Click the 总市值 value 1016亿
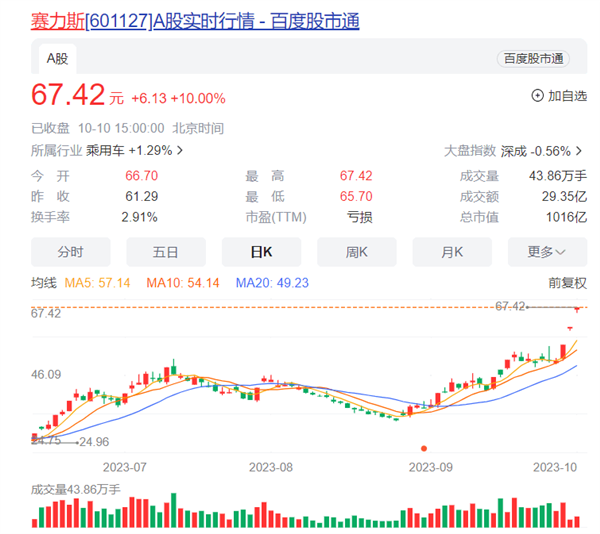 point(566,217)
